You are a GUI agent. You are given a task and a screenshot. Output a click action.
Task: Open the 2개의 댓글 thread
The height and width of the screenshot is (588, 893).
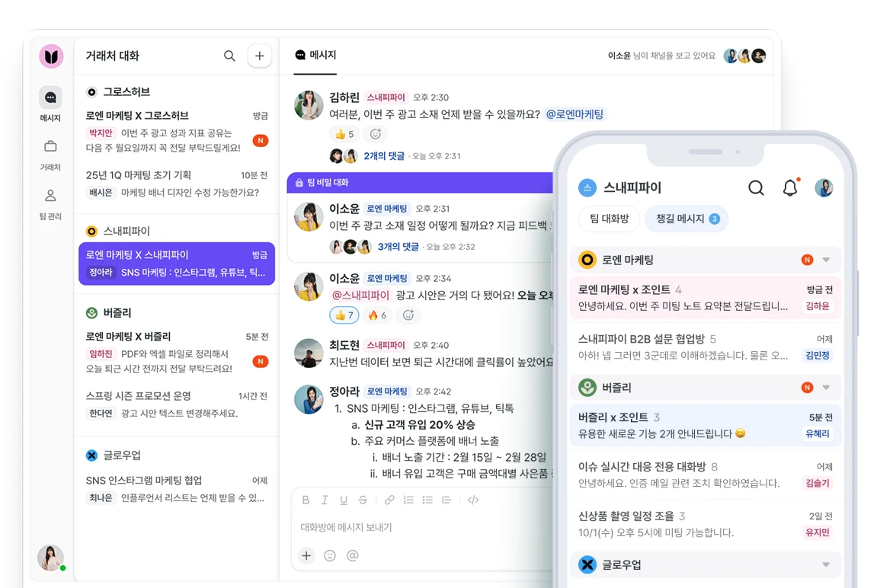384,156
